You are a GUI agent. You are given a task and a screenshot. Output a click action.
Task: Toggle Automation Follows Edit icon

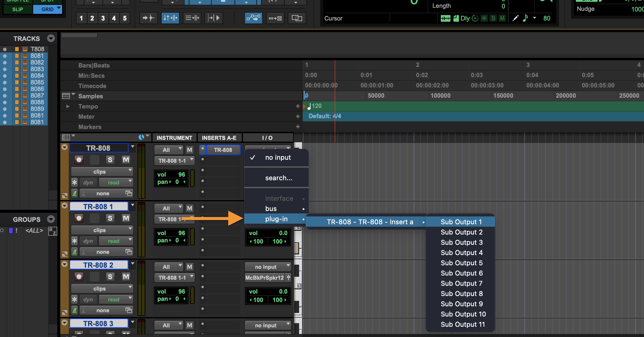253,18
